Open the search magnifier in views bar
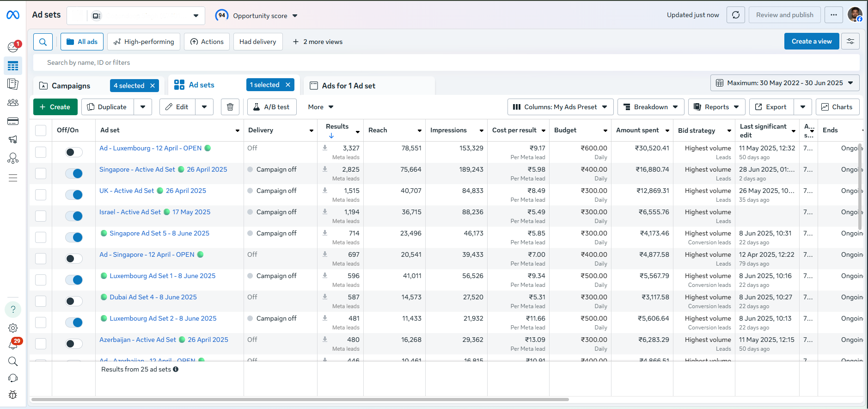Screen dimensions: 868x409 pos(43,42)
